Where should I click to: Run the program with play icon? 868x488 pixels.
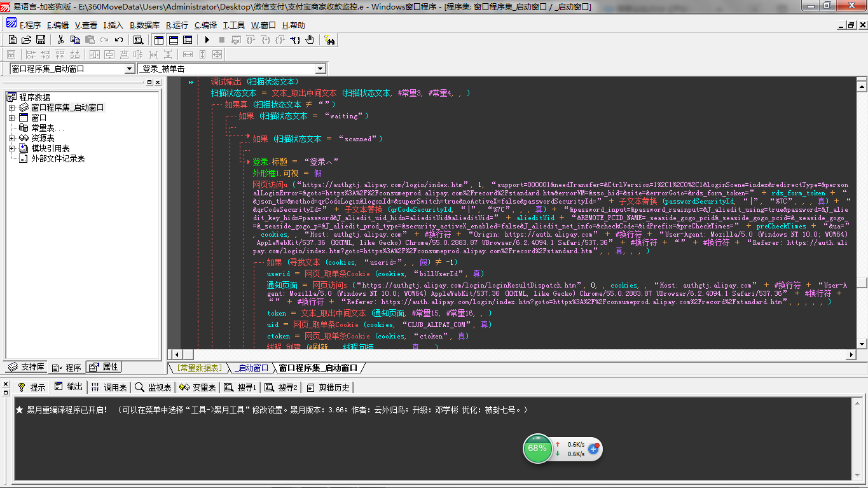click(207, 39)
